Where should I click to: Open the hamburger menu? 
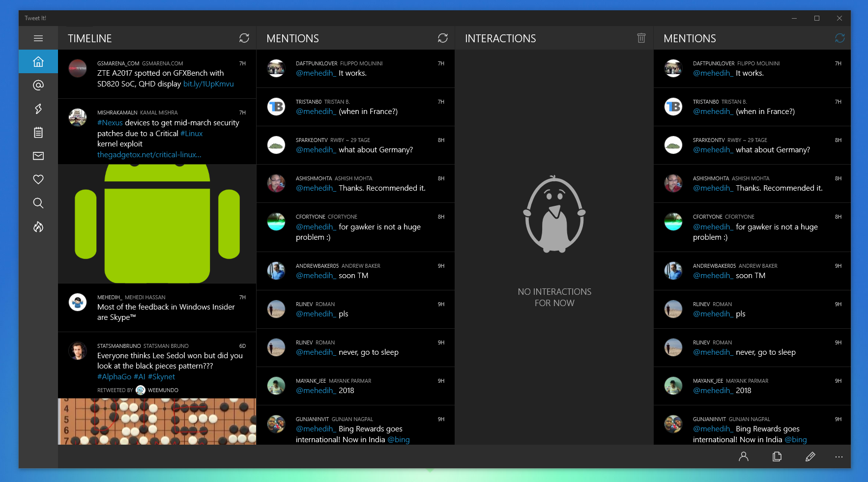[x=38, y=38]
